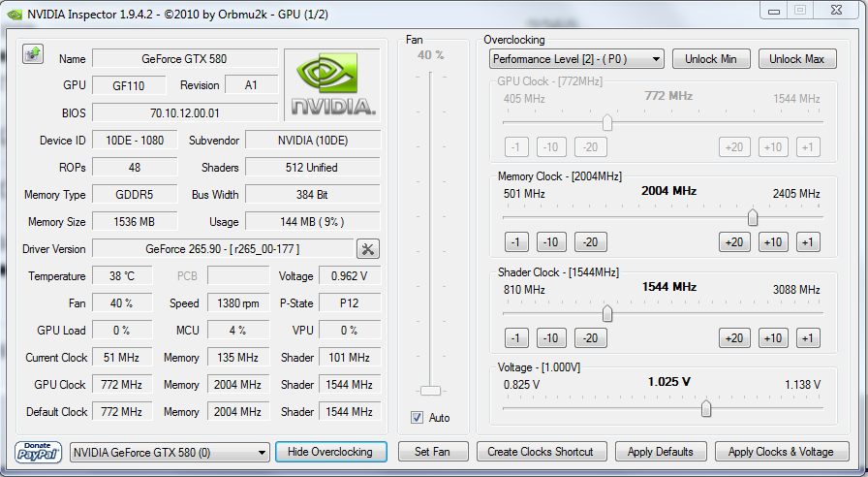Click the GPU Clock -1 button

[x=516, y=146]
